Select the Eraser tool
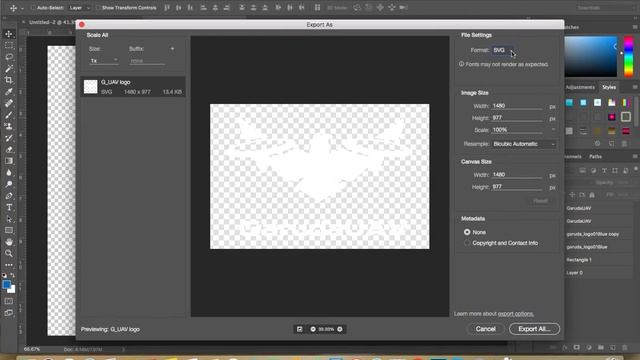 point(9,149)
